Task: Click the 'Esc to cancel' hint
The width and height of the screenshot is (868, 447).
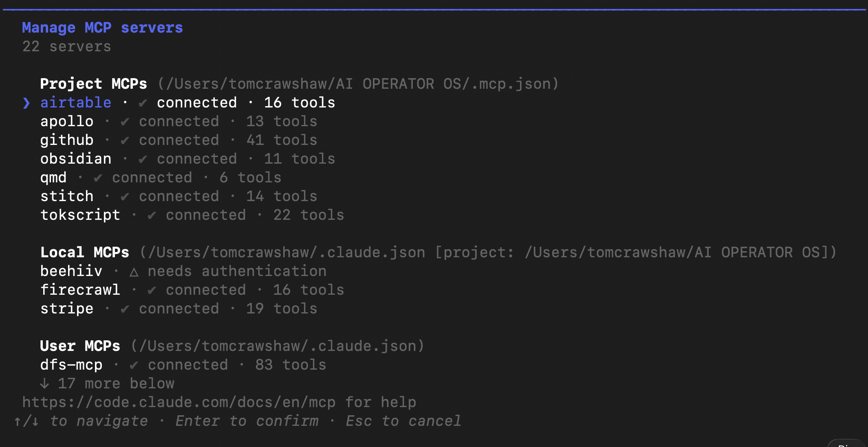Action: (403, 421)
